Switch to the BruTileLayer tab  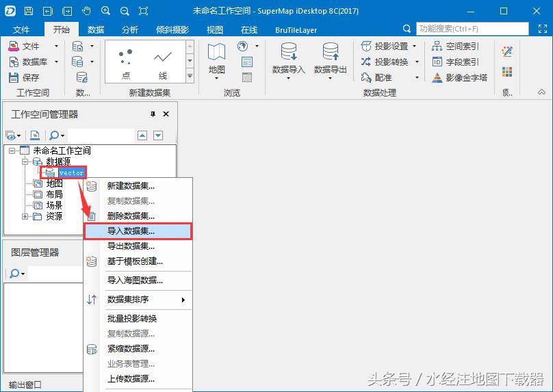pos(296,30)
